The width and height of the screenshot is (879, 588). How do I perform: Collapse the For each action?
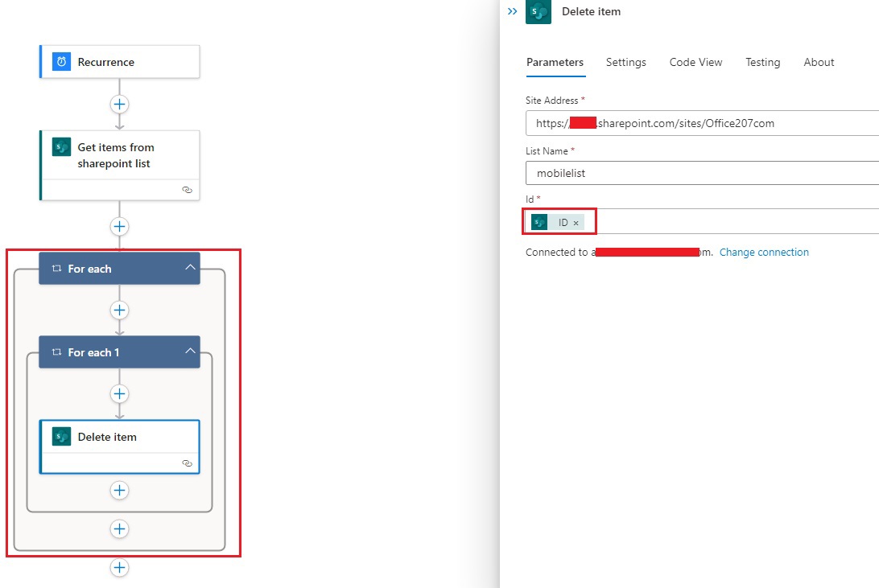[x=190, y=268]
